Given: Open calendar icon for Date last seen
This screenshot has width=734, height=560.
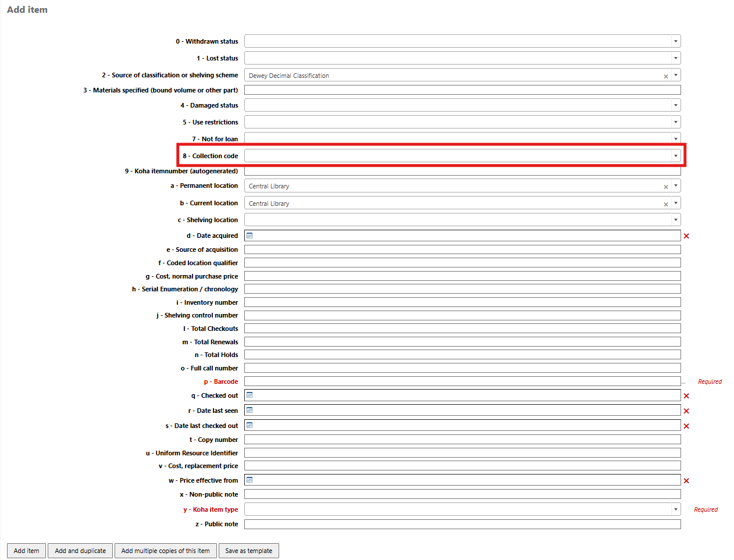Looking at the screenshot, I should click(x=250, y=410).
